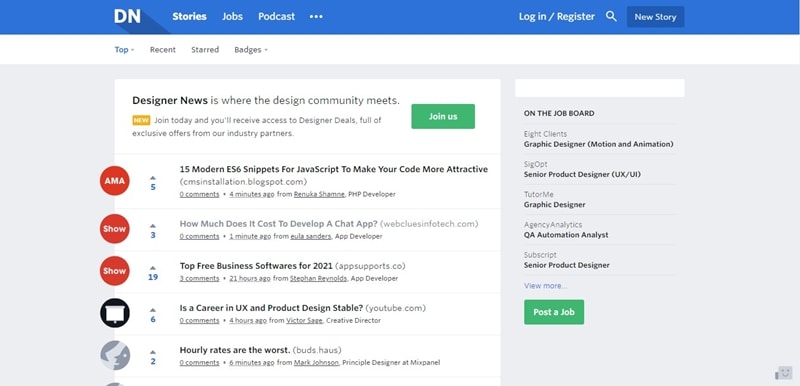The width and height of the screenshot is (800, 386).
Task: View eula sanders' profile
Action: point(311,237)
